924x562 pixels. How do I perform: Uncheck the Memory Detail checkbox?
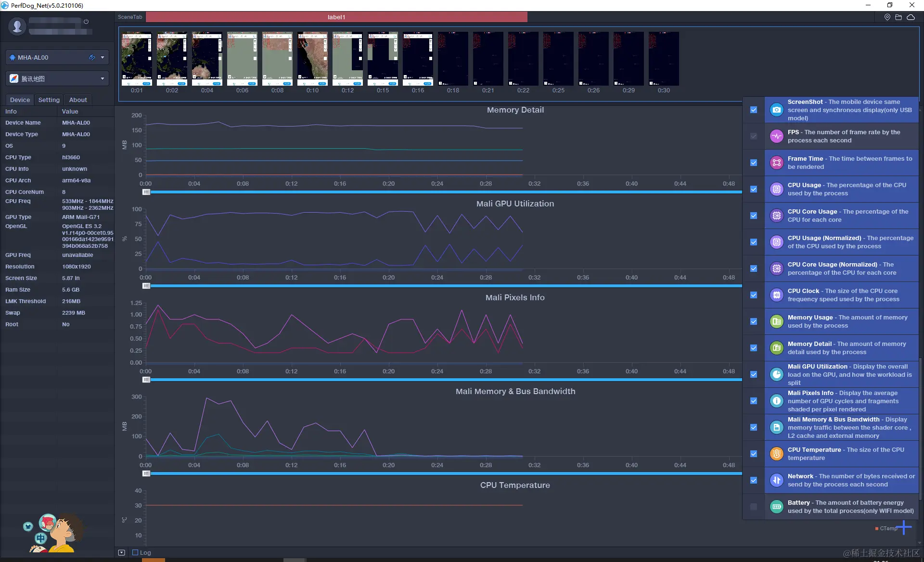pos(754,348)
